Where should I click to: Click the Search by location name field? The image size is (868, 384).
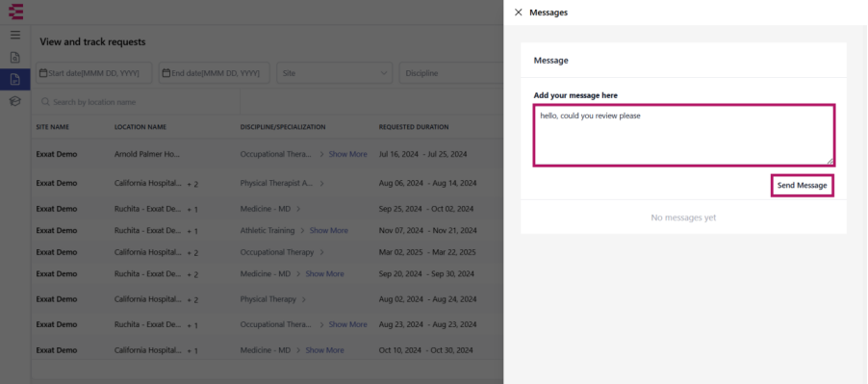pos(139,102)
